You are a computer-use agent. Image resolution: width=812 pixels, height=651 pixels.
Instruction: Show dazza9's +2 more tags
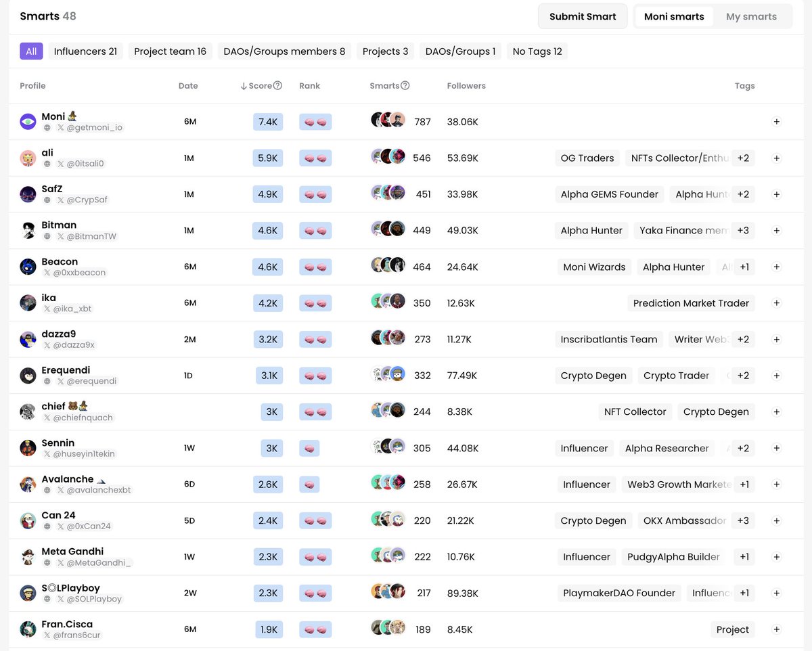743,340
